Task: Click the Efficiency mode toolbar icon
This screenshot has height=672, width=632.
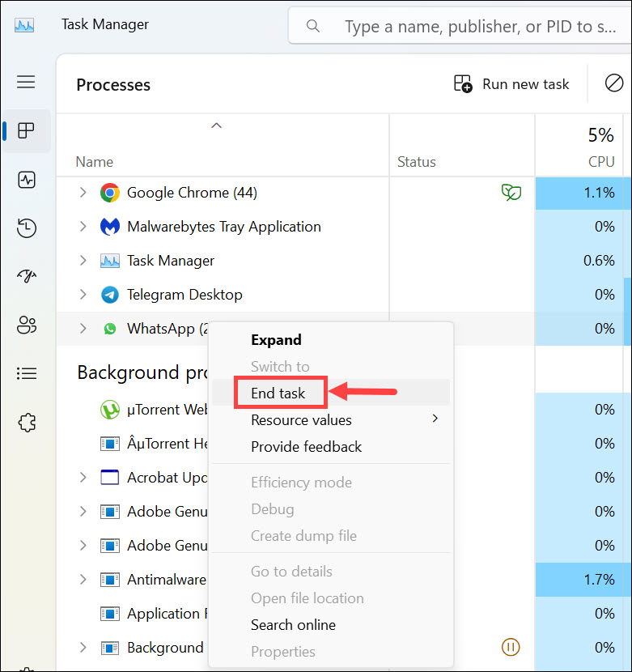Action: coord(614,83)
